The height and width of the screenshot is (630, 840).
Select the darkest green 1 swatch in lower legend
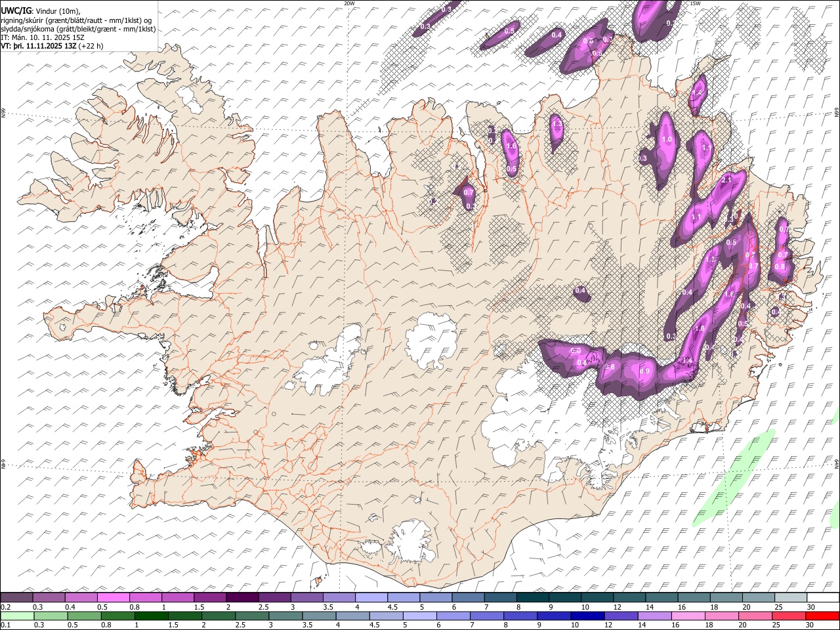tap(151, 616)
